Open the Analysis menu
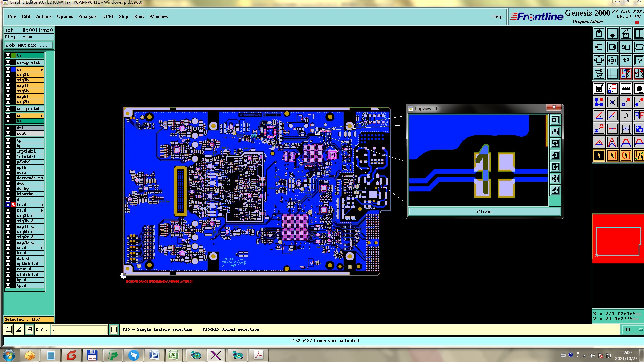Image resolution: width=644 pixels, height=362 pixels. click(x=87, y=16)
